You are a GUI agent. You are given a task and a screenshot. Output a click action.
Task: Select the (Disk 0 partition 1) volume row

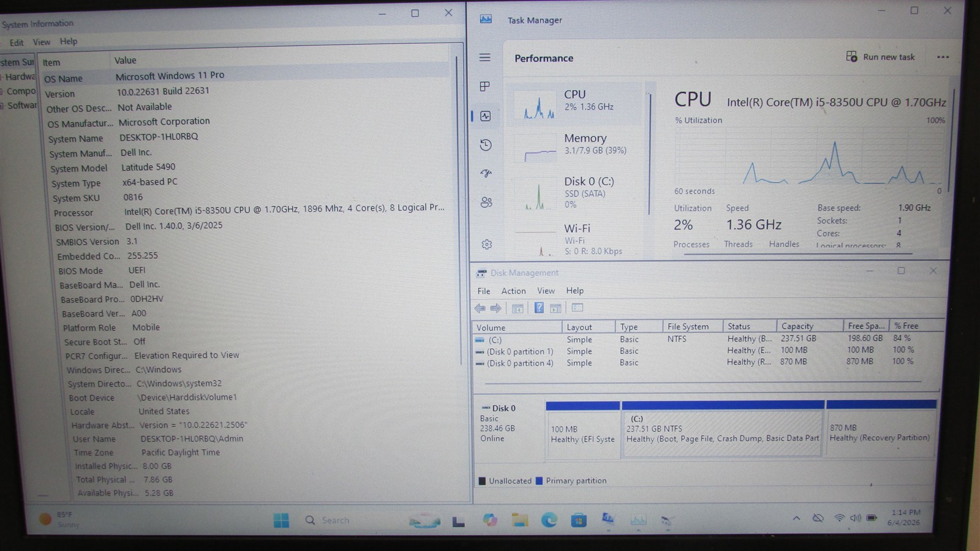click(707, 351)
